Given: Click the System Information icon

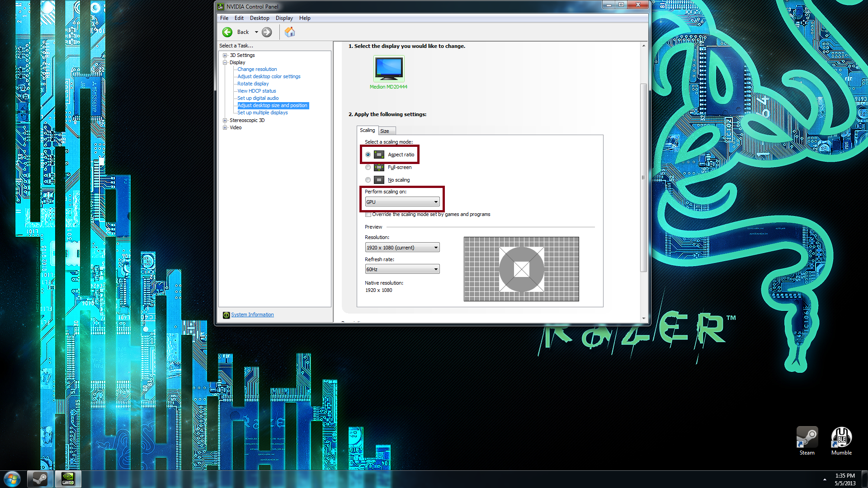Looking at the screenshot, I should pos(226,315).
